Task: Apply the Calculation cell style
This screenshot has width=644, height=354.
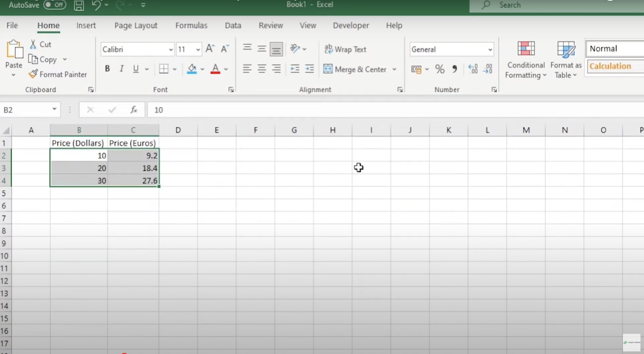Action: pos(610,66)
